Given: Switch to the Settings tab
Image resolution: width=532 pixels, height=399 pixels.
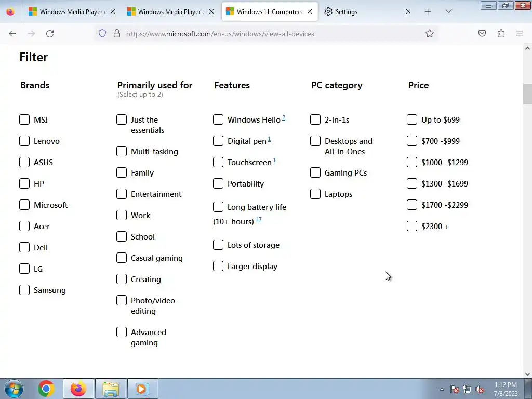Looking at the screenshot, I should click(x=368, y=12).
